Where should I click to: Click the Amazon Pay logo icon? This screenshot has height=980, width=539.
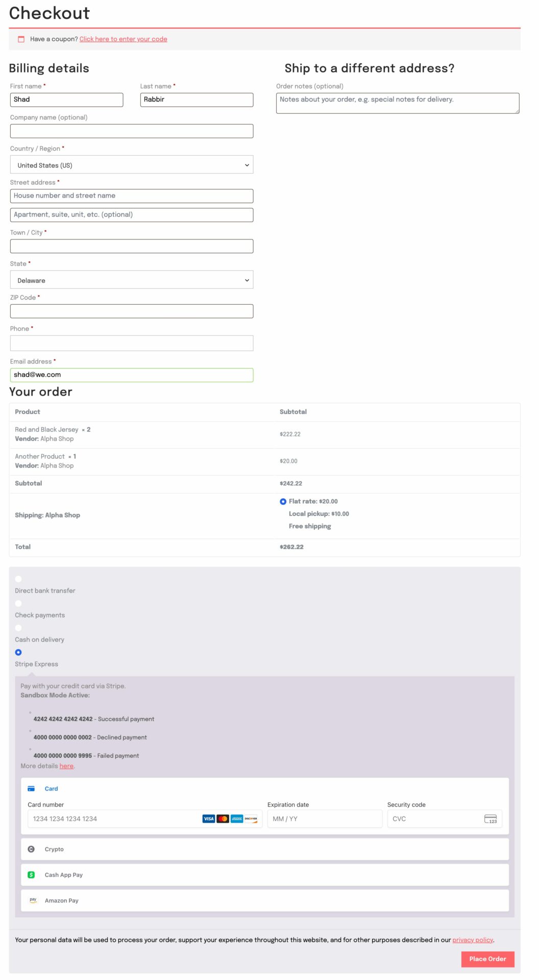click(33, 900)
